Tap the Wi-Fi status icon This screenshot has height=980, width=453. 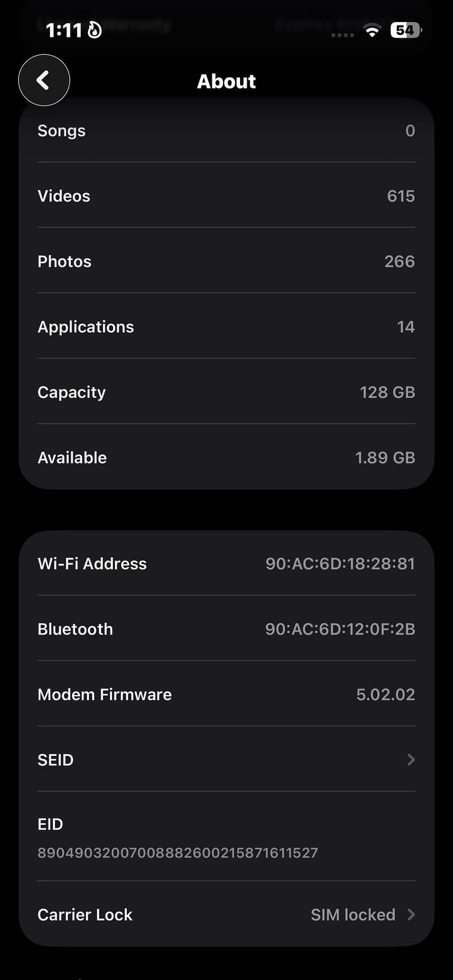(x=372, y=31)
